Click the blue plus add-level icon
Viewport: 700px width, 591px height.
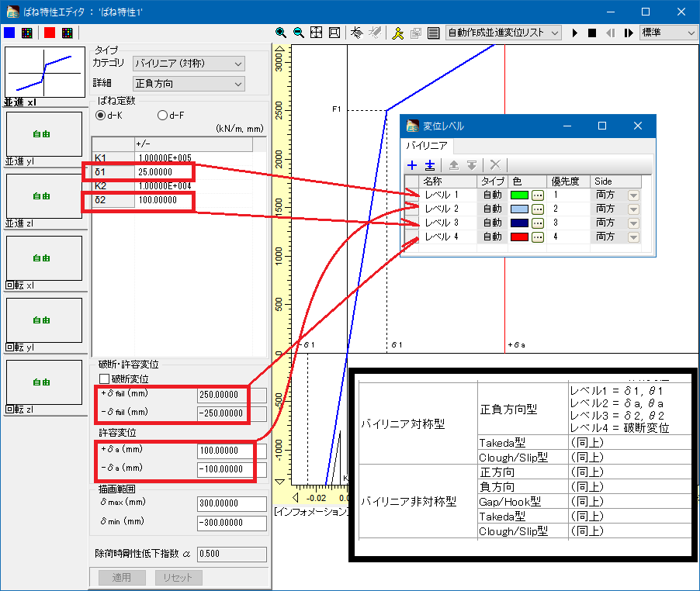(412, 165)
